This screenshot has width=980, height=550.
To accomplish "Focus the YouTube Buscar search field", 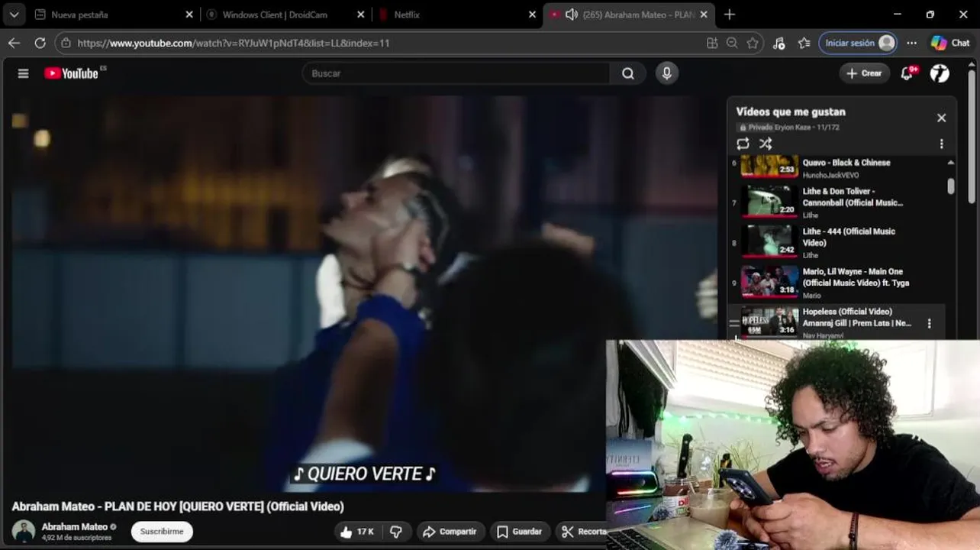I will pyautogui.click(x=456, y=73).
